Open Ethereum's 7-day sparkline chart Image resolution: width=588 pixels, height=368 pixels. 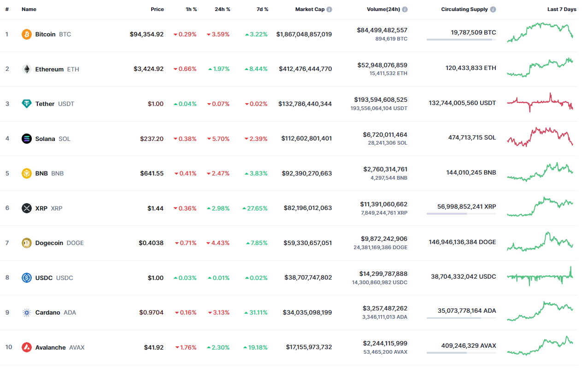(540, 67)
